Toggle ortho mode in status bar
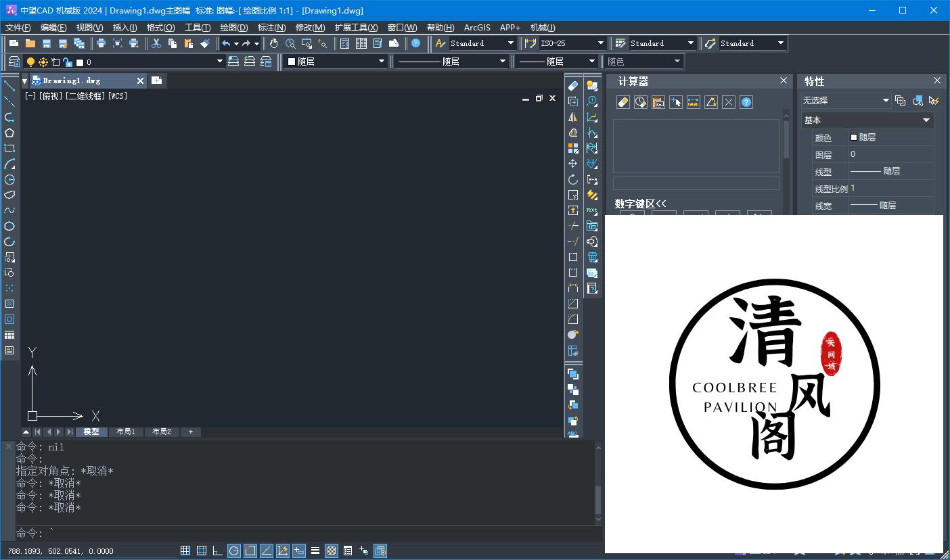Screen dimensions: 950x560 coord(218,551)
